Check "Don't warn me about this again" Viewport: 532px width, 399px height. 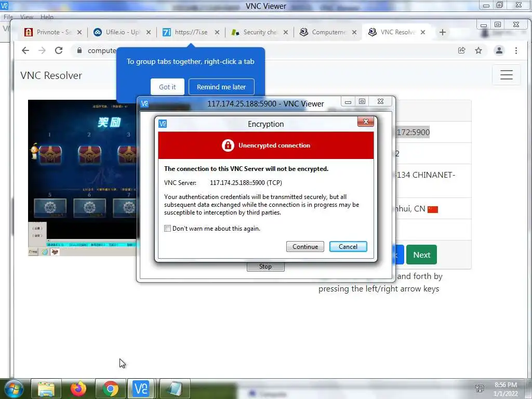click(167, 229)
